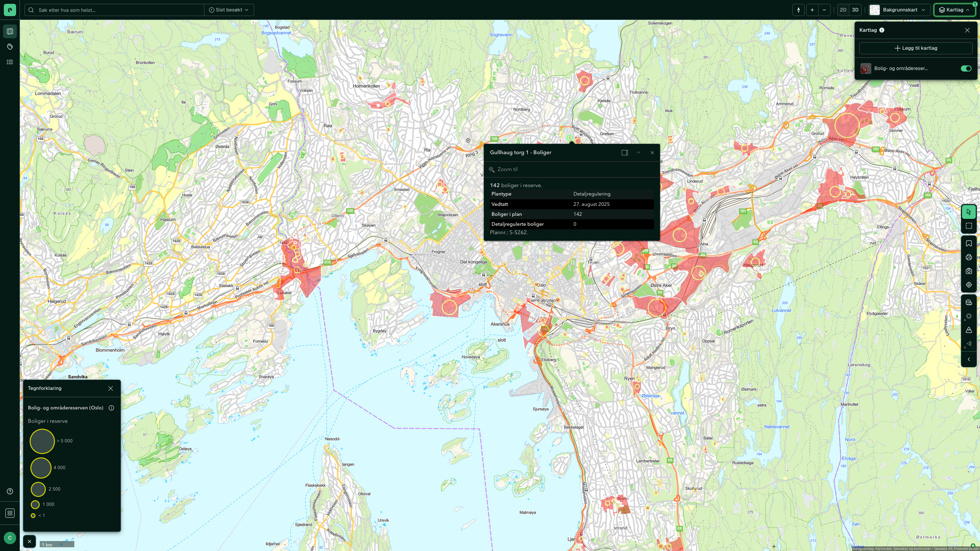Click the Kartlag info icon

point(882,30)
